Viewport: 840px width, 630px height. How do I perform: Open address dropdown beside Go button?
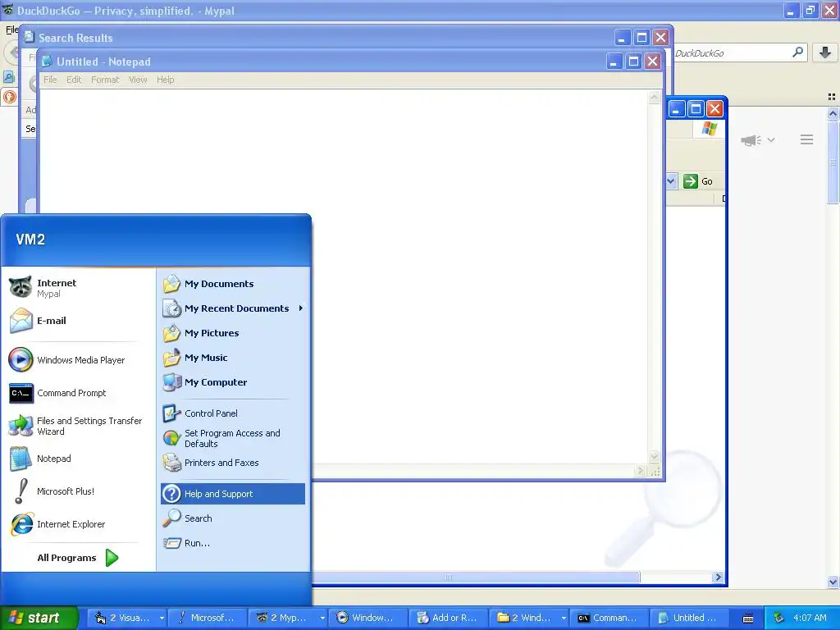[671, 181]
